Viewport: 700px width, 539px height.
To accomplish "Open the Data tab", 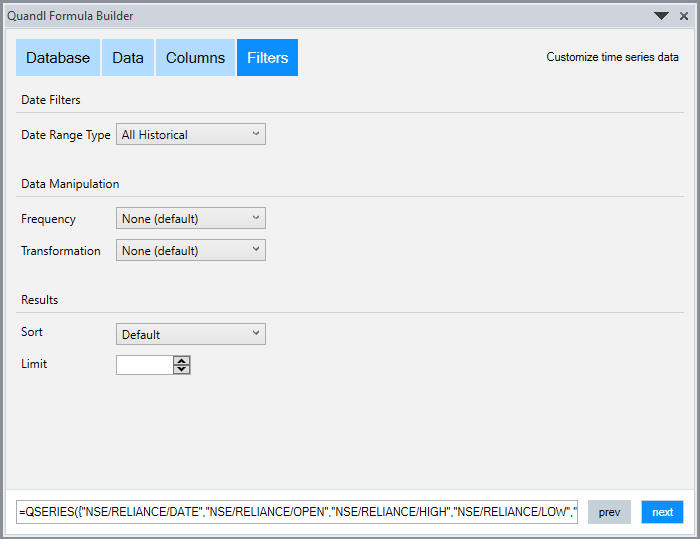I will pos(128,58).
